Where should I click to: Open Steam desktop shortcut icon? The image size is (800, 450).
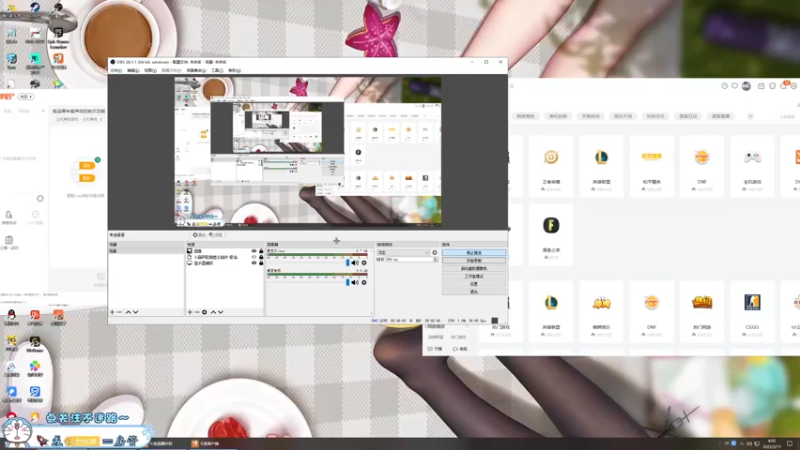pos(35,9)
